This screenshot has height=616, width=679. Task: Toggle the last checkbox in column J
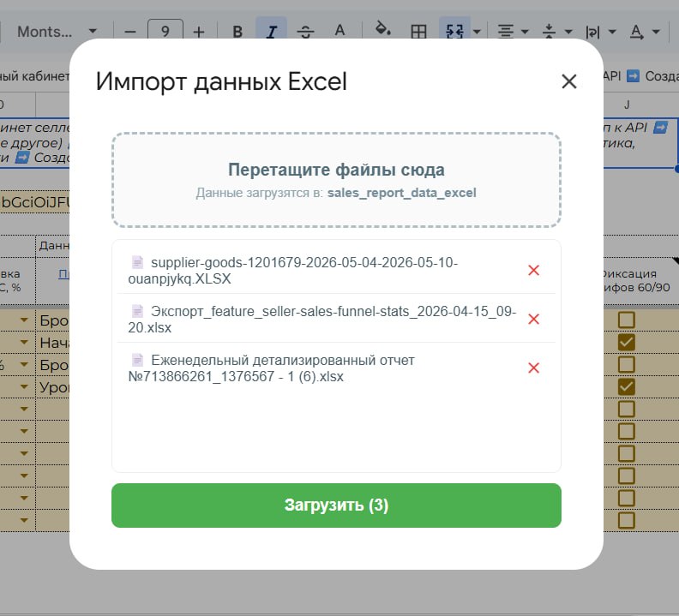(x=626, y=520)
